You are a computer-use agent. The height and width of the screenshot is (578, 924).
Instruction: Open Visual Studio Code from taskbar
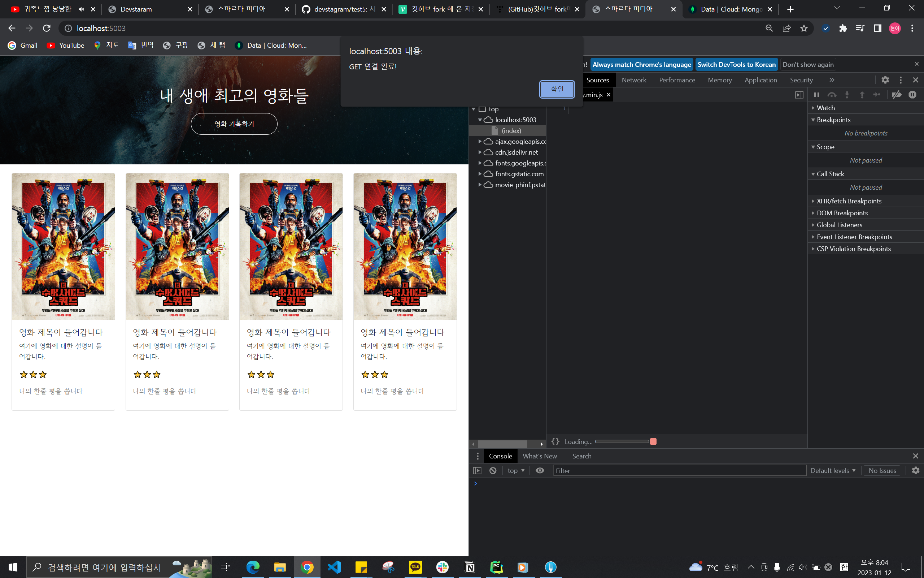(334, 567)
